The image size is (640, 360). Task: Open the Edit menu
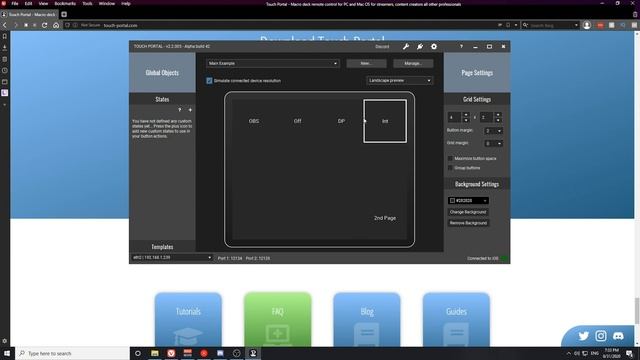pos(29,4)
